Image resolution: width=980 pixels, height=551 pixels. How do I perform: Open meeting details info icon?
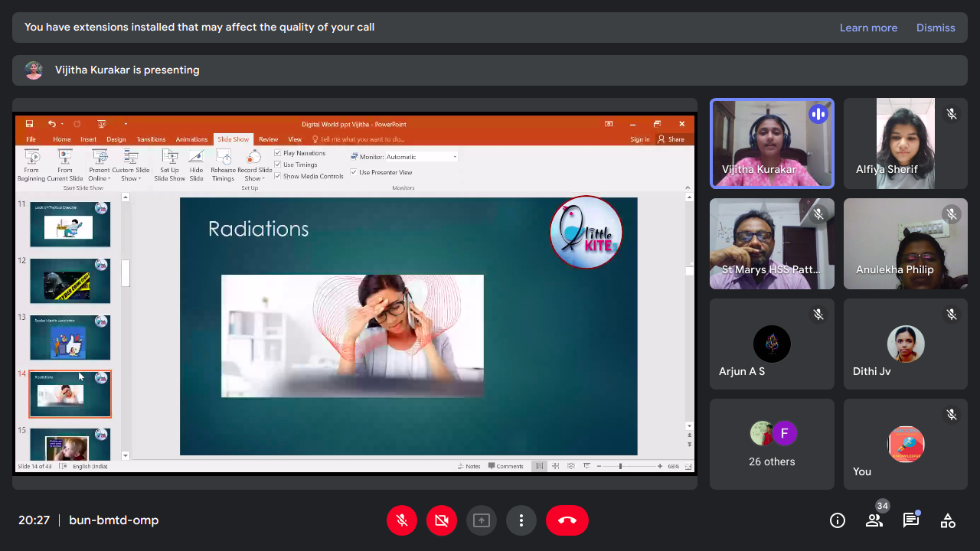click(x=838, y=520)
